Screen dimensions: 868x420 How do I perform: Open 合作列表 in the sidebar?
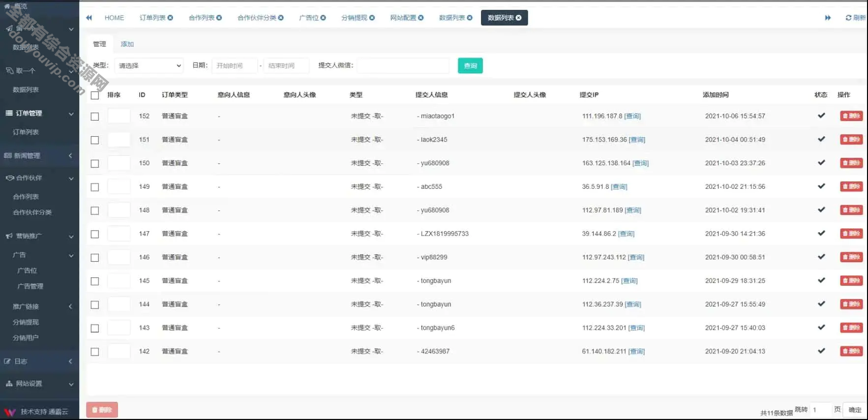(x=26, y=197)
